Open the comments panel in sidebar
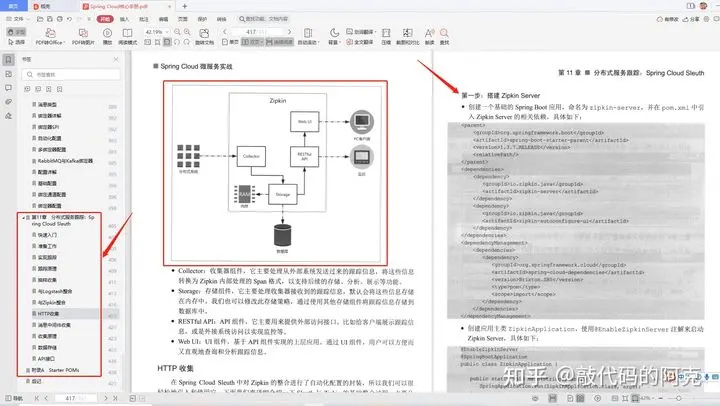 coord(8,88)
